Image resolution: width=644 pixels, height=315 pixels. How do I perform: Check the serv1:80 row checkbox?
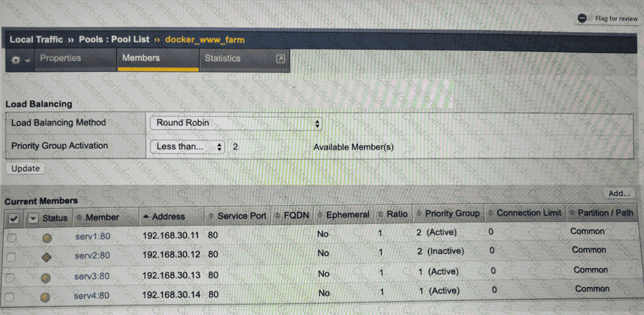[12, 238]
